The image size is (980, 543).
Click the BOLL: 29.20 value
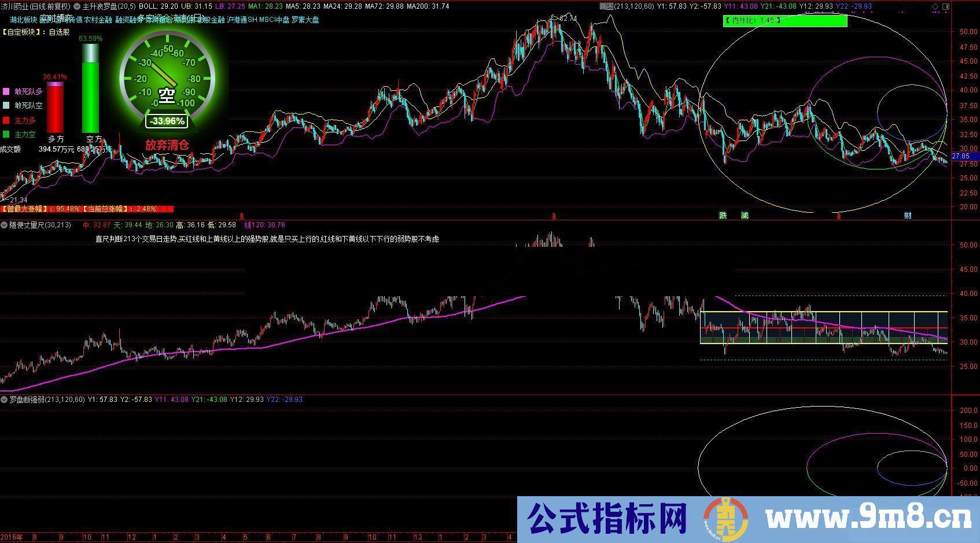coord(159,6)
